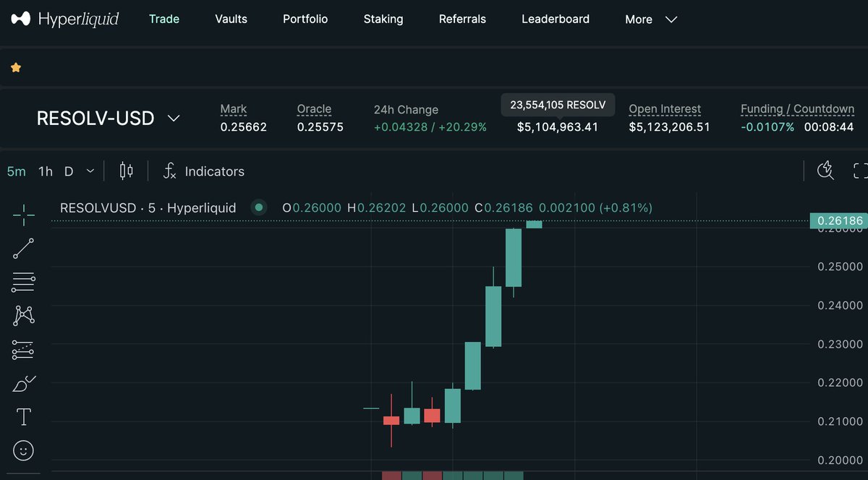Open the emoji icons tool
The width and height of the screenshot is (868, 480).
coord(23,451)
